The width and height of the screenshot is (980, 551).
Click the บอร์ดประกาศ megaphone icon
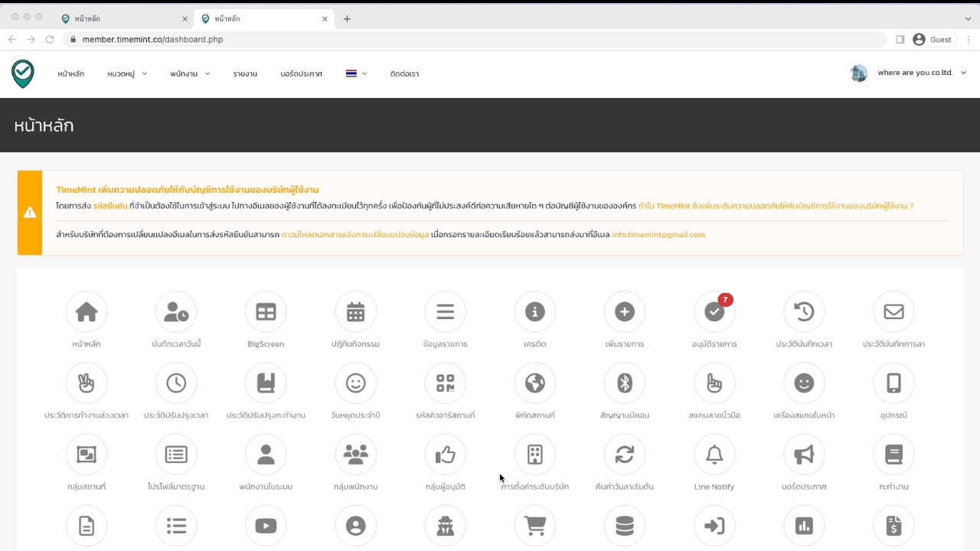pos(803,455)
